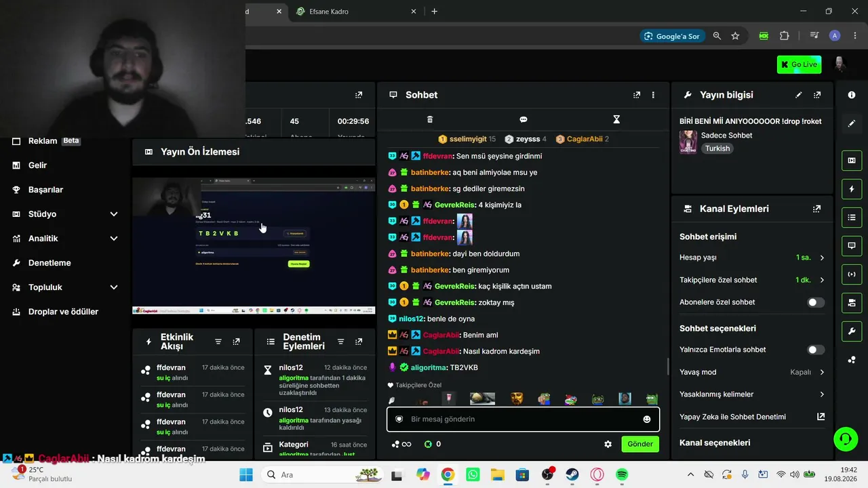Image resolution: width=868 pixels, height=488 pixels.
Task: Click the Sadece Sohbet category thumbnail
Action: [x=688, y=142]
